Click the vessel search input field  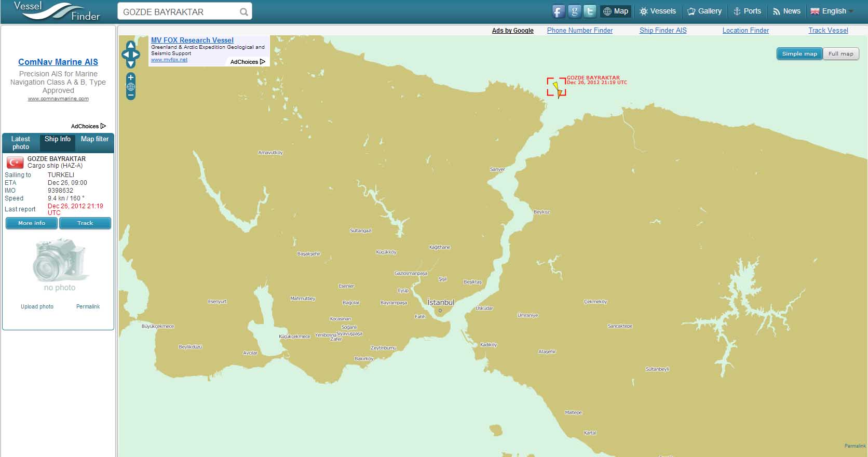point(179,12)
